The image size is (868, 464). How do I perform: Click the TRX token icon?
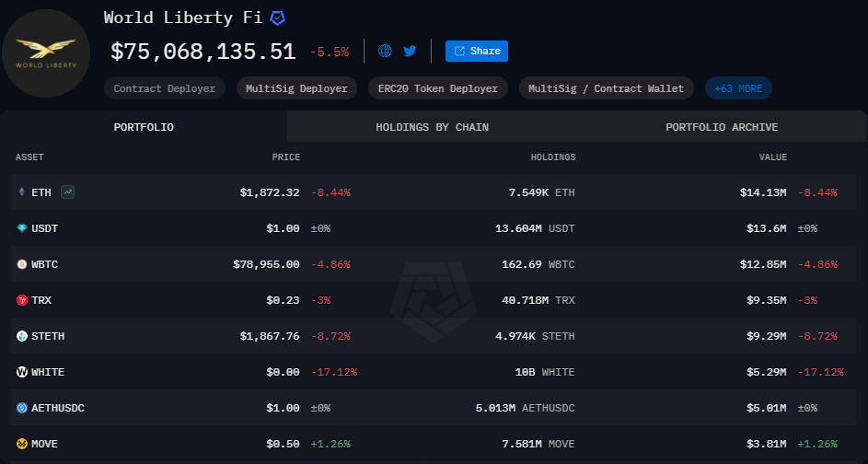point(22,300)
